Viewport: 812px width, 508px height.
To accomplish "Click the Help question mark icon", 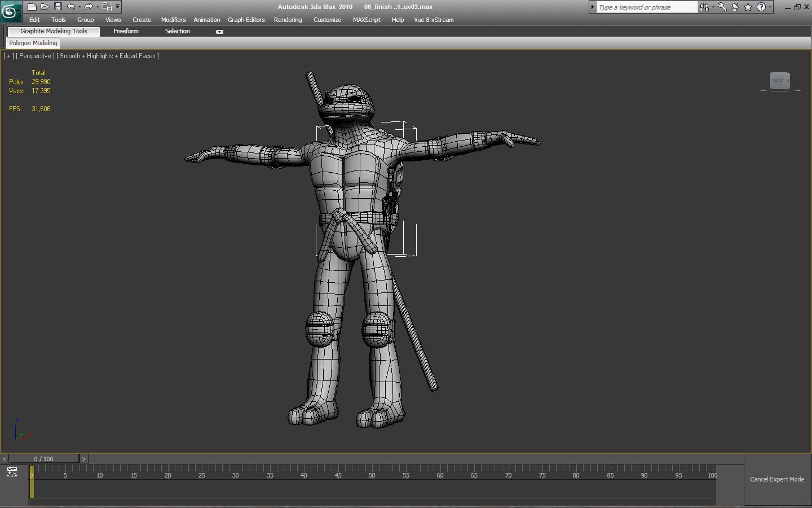I will coord(761,7).
